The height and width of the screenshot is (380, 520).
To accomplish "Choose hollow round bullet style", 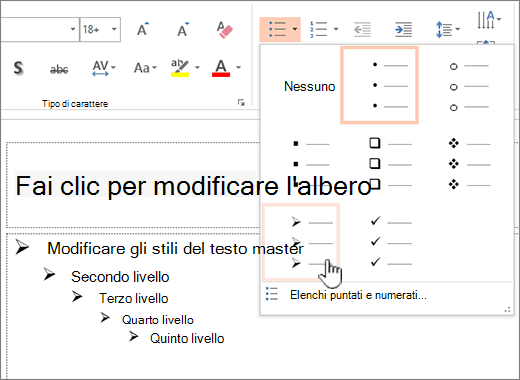I will (468, 87).
